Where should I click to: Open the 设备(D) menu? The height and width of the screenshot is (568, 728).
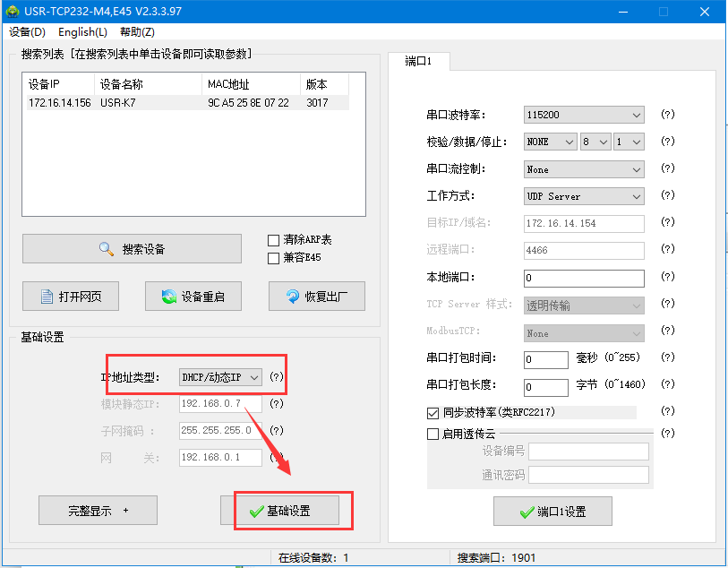[27, 32]
